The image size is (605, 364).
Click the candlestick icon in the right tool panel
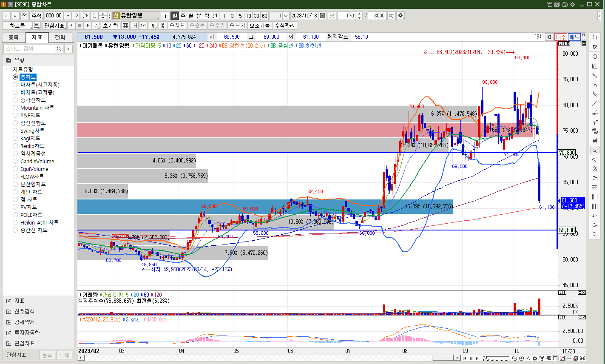tap(595, 141)
